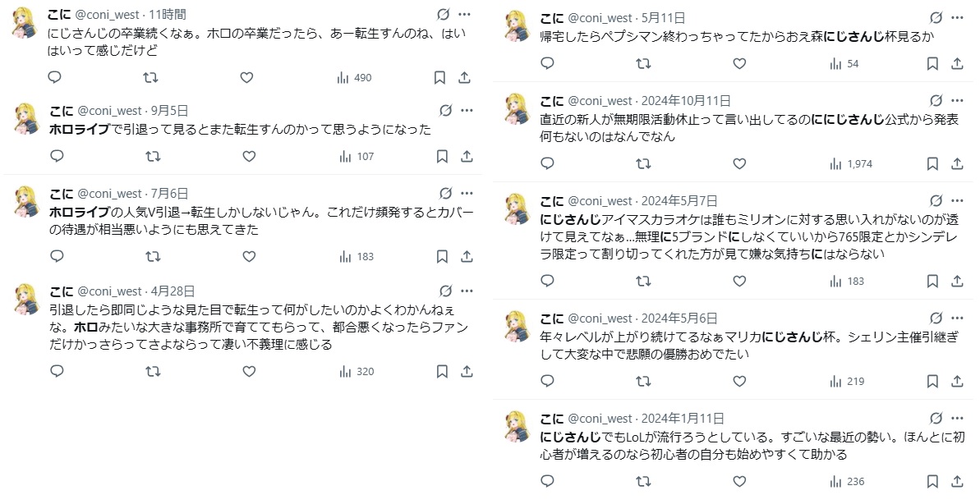Image resolution: width=980 pixels, height=504 pixels.
Task: Reply to the 2024年1月11日 LoL tweet
Action: coord(548,481)
